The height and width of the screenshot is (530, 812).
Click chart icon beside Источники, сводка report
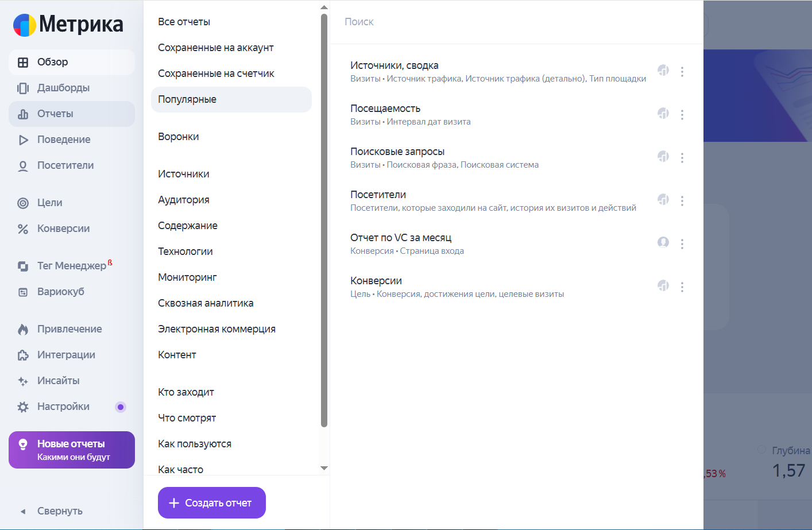663,70
